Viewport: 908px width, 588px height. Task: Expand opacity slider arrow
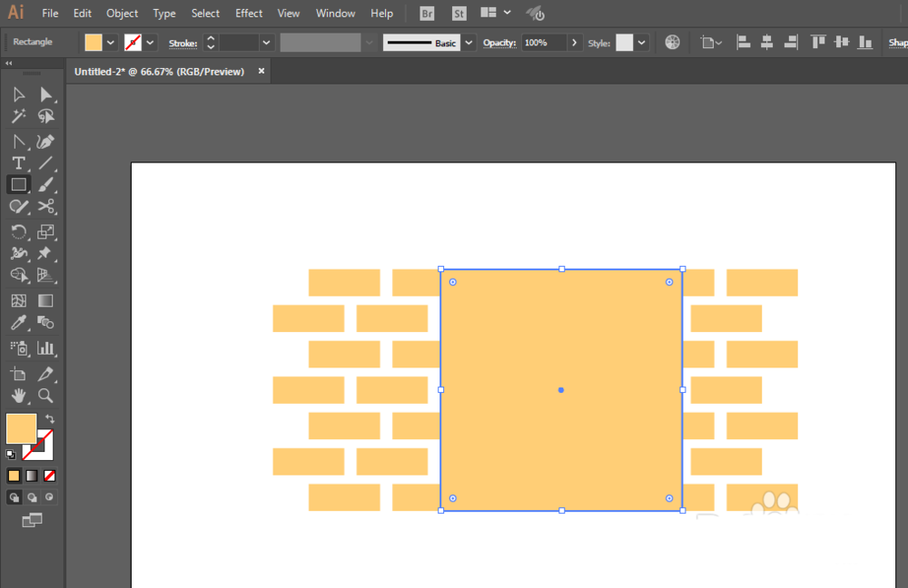tap(574, 43)
